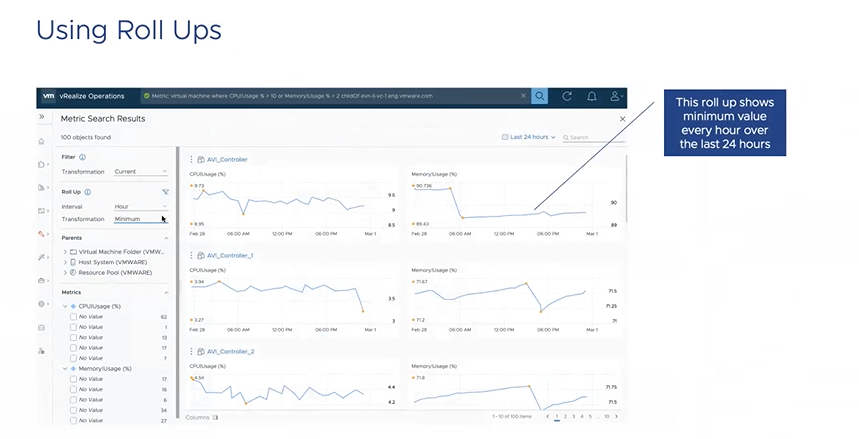Screen dimensions: 859x439
Task: Open the Last 24 hours time range dropdown
Action: (529, 137)
